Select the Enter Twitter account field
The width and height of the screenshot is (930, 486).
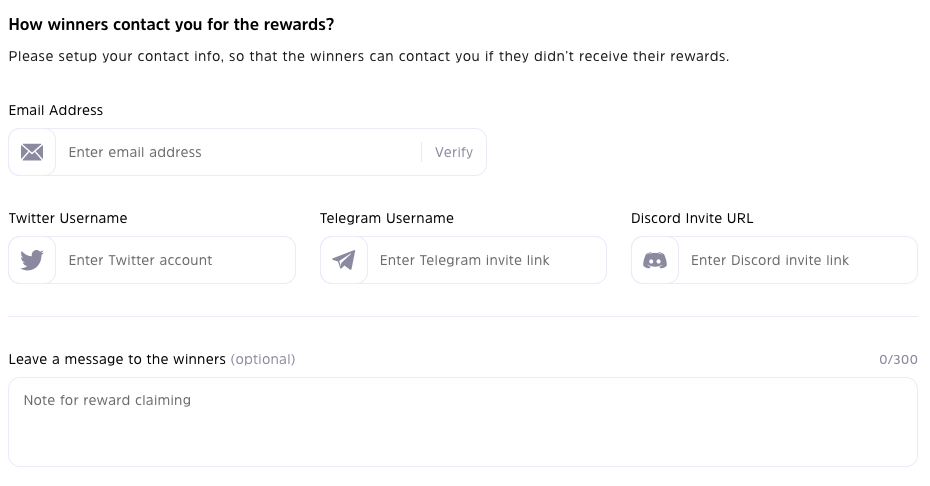point(175,260)
